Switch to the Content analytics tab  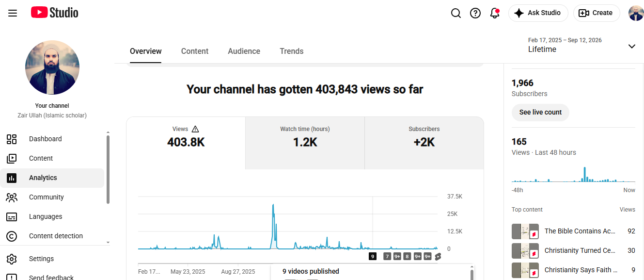pos(195,51)
